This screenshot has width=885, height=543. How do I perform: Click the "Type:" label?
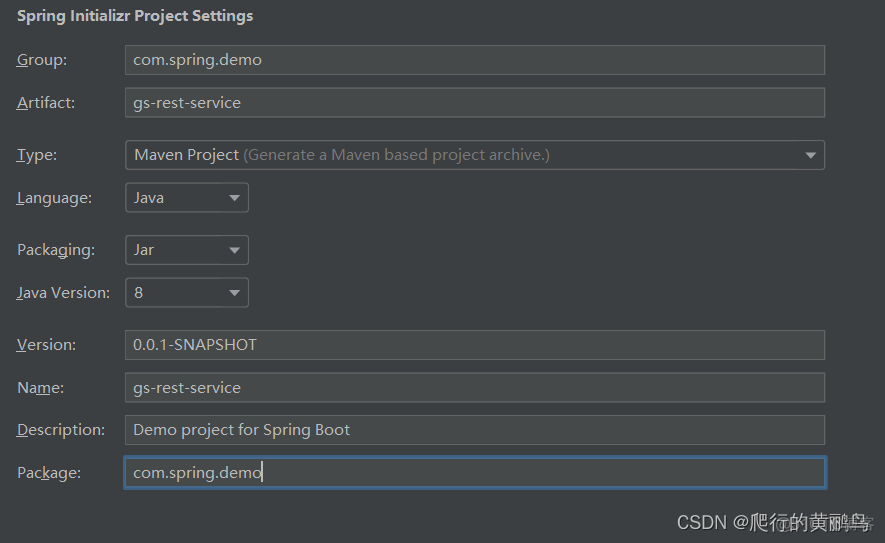pyautogui.click(x=37, y=155)
